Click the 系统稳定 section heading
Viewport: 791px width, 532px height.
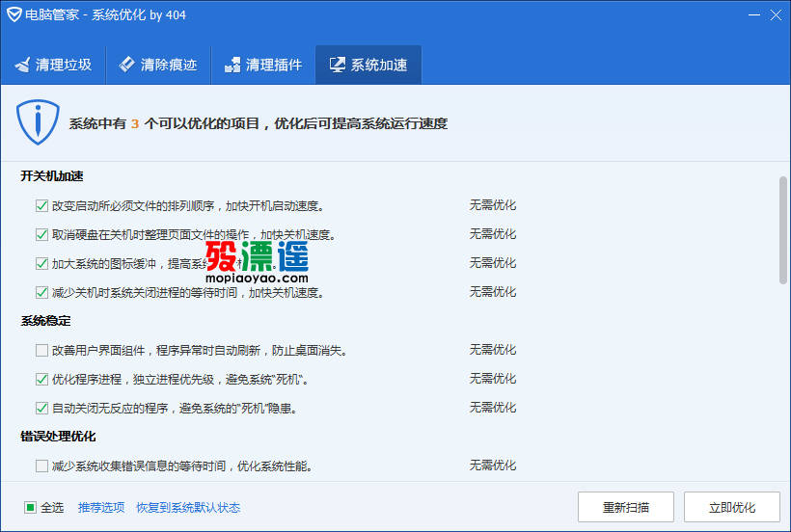click(46, 320)
